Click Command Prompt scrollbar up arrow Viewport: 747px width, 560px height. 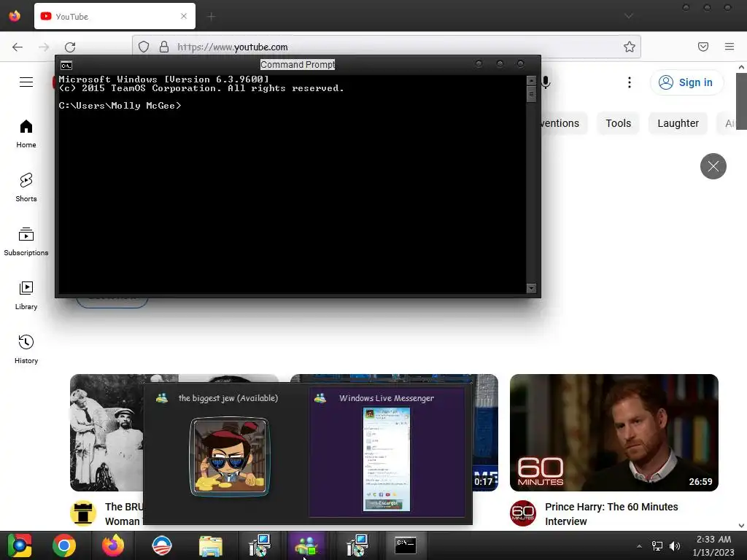[531, 80]
